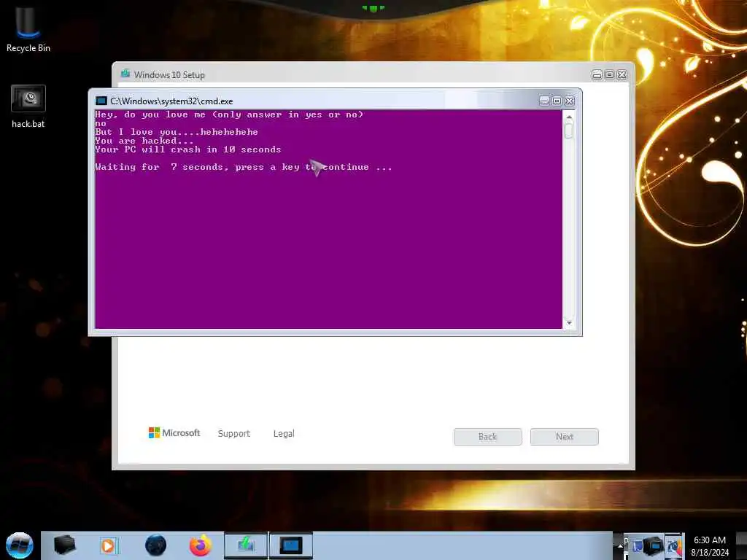
Task: Show hidden system tray icons arrow
Action: pyautogui.click(x=620, y=545)
